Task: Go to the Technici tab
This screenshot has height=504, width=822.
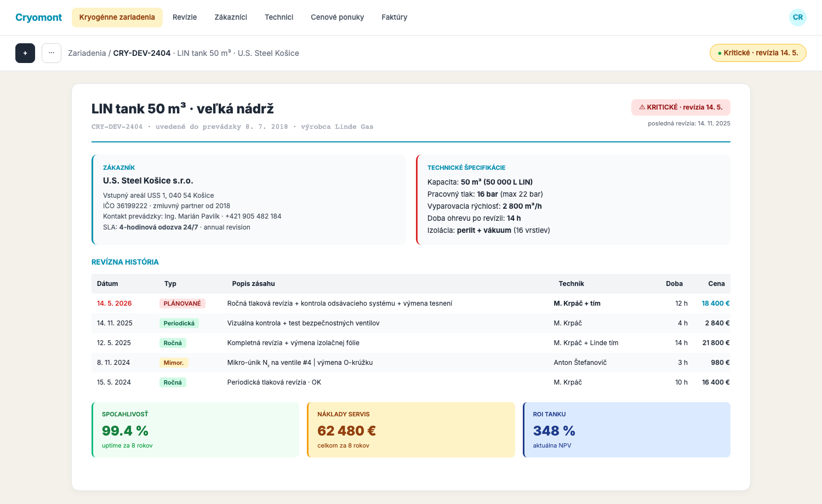Action: pos(279,18)
